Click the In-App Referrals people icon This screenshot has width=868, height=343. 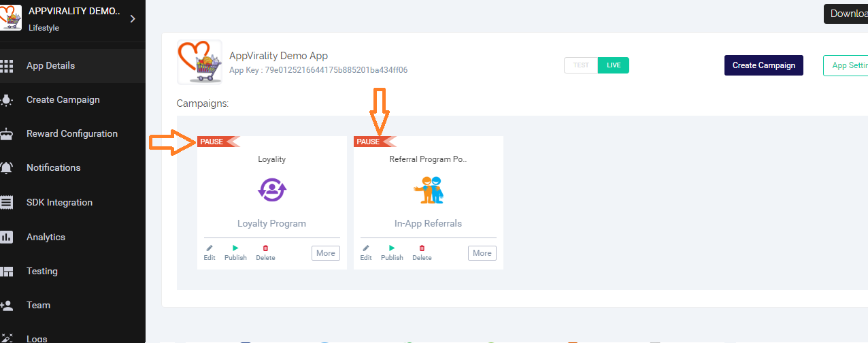429,190
